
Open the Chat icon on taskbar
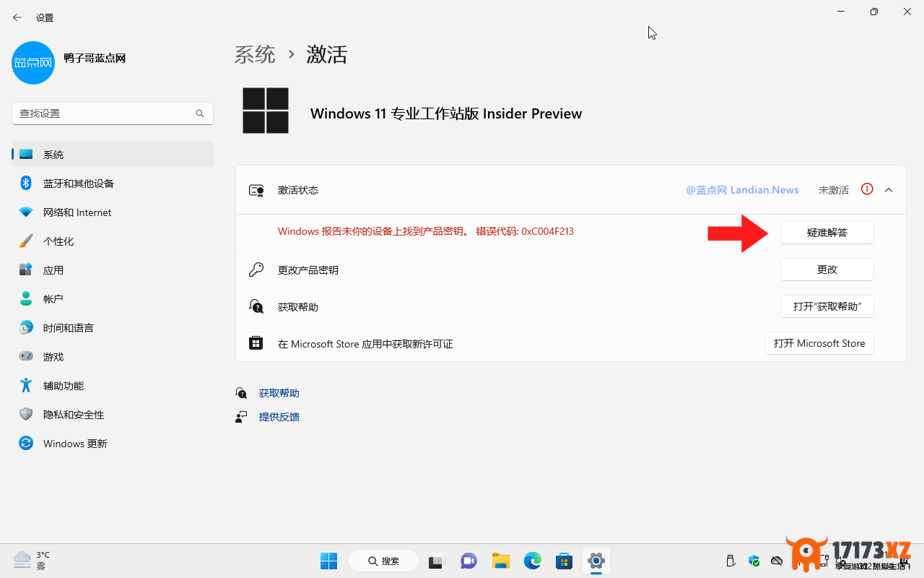click(x=468, y=561)
